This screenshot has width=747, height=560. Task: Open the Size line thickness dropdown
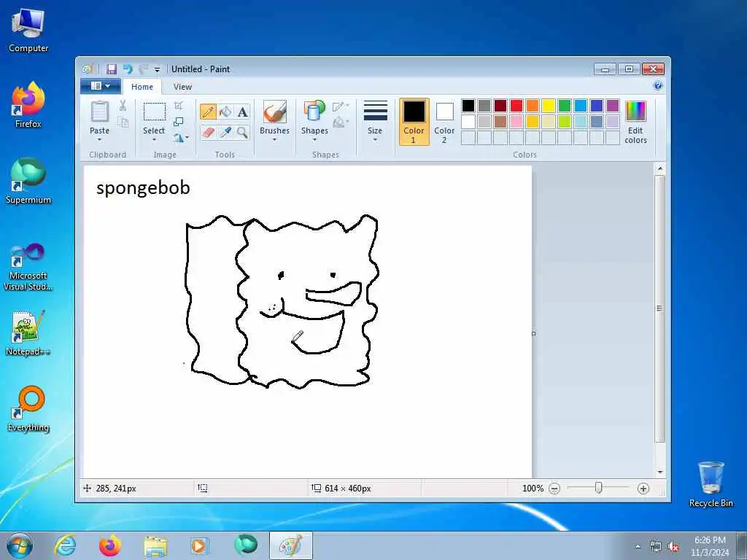coord(376,121)
